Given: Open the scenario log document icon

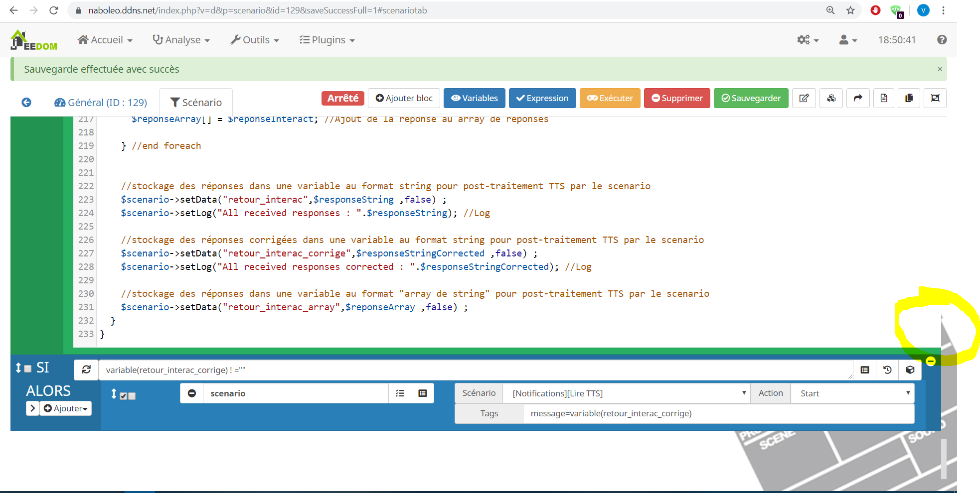Looking at the screenshot, I should click(884, 98).
